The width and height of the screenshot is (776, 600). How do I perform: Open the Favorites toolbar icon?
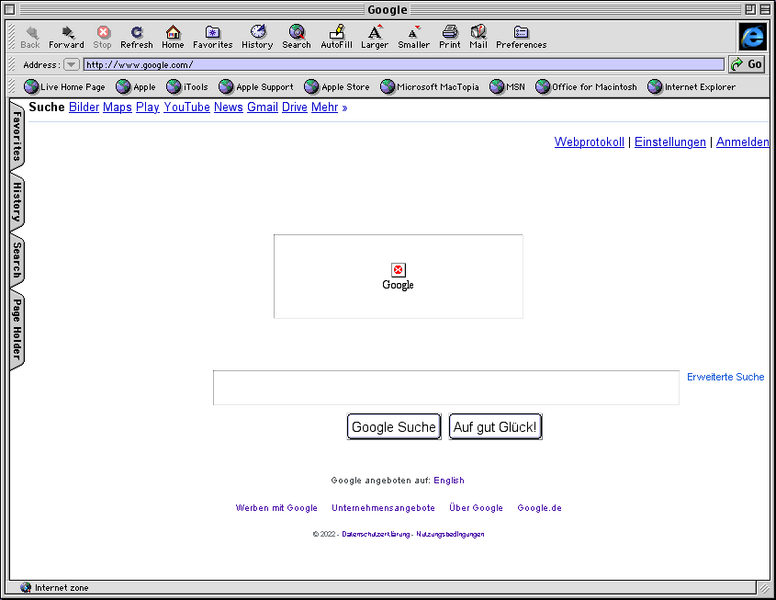point(212,33)
